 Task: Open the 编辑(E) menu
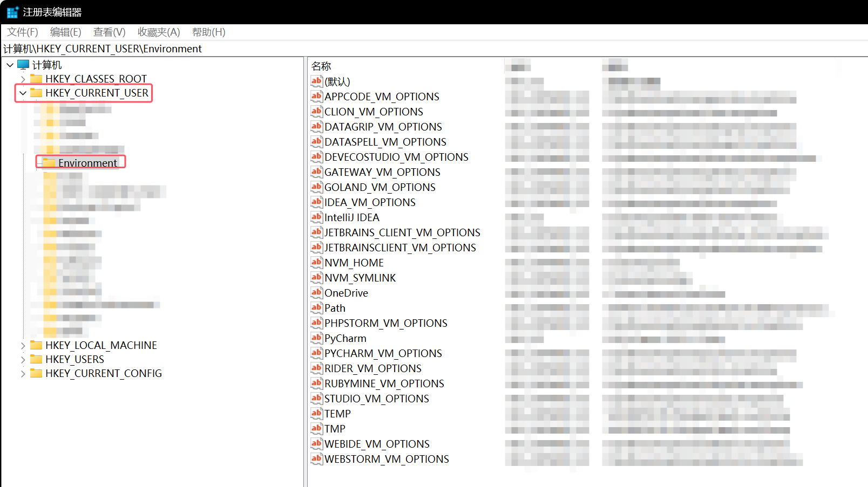pos(66,32)
